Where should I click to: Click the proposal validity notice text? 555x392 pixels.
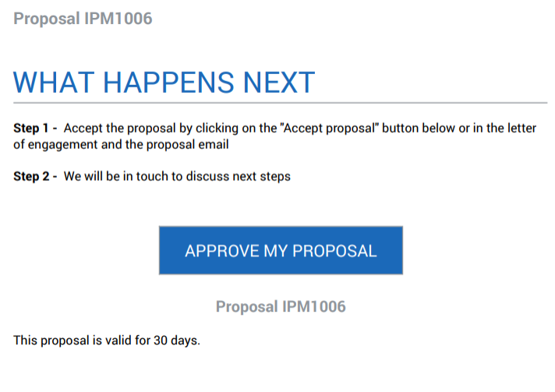(x=107, y=341)
